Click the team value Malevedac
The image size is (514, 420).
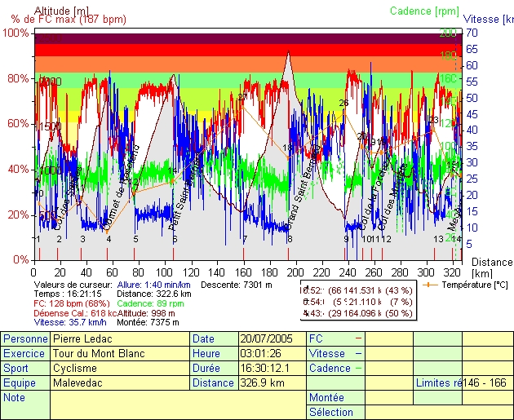point(78,383)
